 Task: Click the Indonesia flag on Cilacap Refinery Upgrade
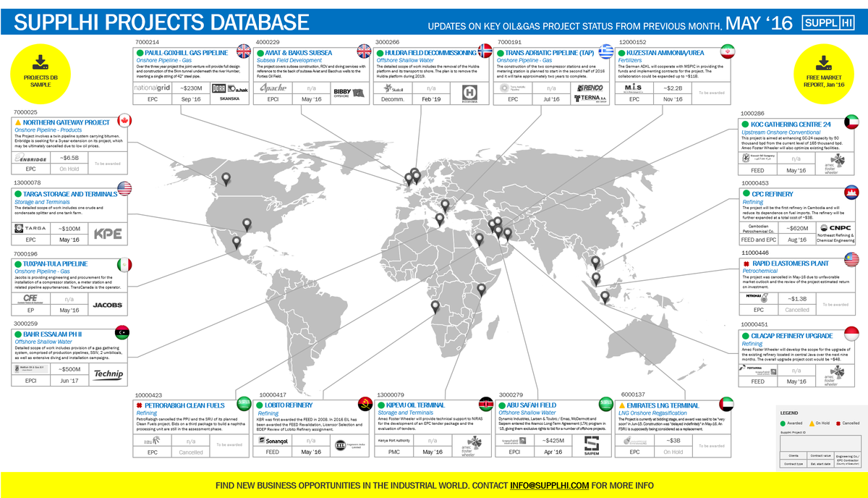pyautogui.click(x=851, y=334)
